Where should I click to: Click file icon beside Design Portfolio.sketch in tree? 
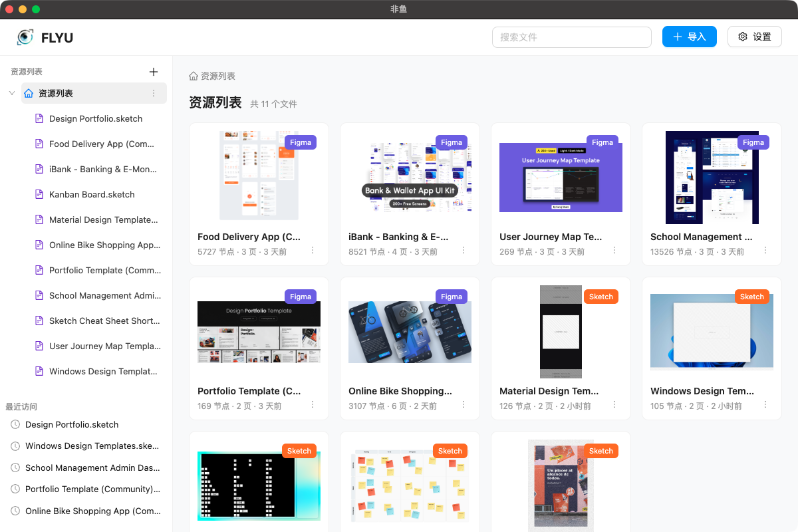tap(39, 118)
